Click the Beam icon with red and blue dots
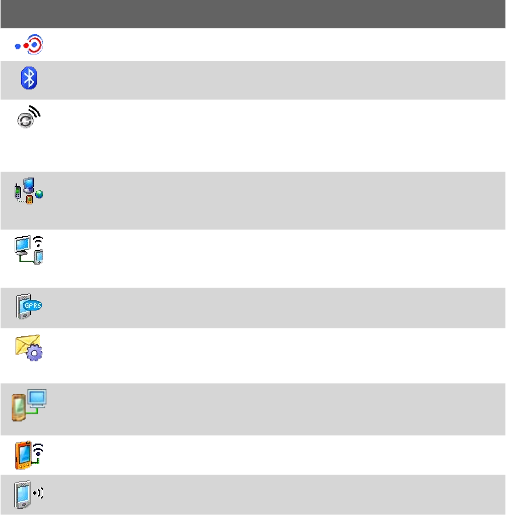506x515 pixels. pos(29,45)
